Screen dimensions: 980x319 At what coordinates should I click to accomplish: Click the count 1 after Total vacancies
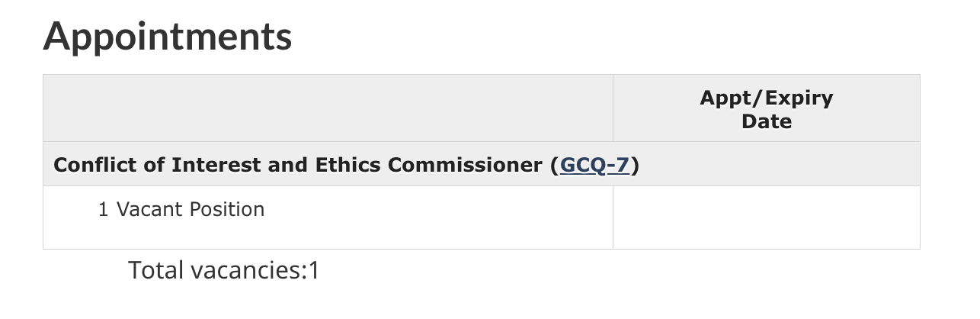(314, 270)
